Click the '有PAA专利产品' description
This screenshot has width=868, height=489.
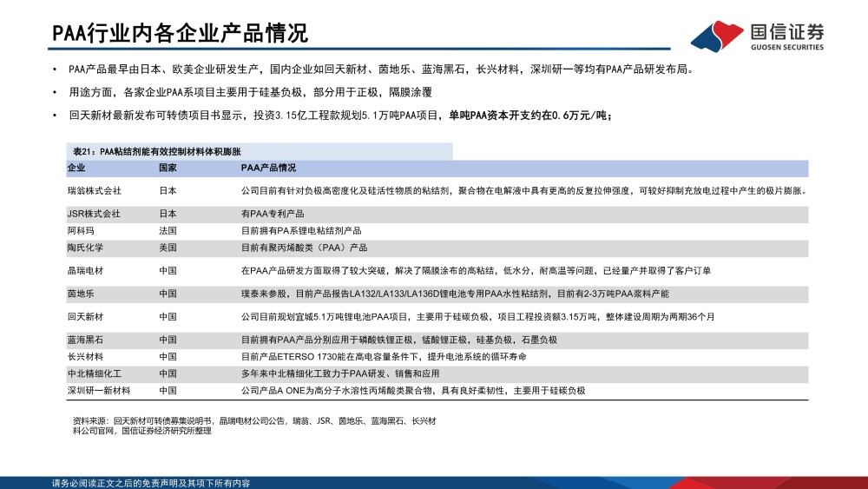click(x=273, y=214)
